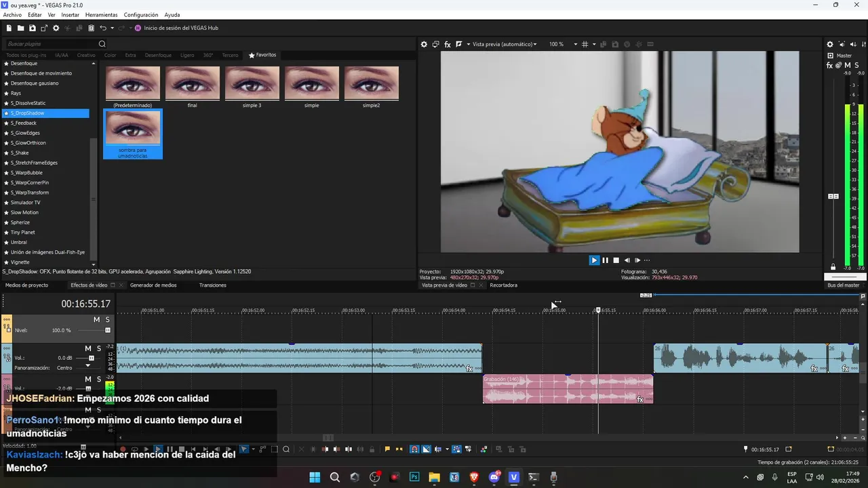Mute audio track with Vol 0.0 dB
The height and width of the screenshot is (488, 868).
coord(88,348)
